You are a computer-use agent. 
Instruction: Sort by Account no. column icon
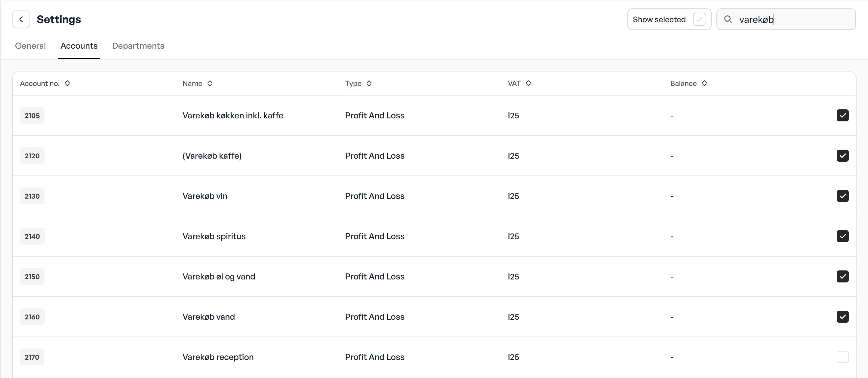67,83
